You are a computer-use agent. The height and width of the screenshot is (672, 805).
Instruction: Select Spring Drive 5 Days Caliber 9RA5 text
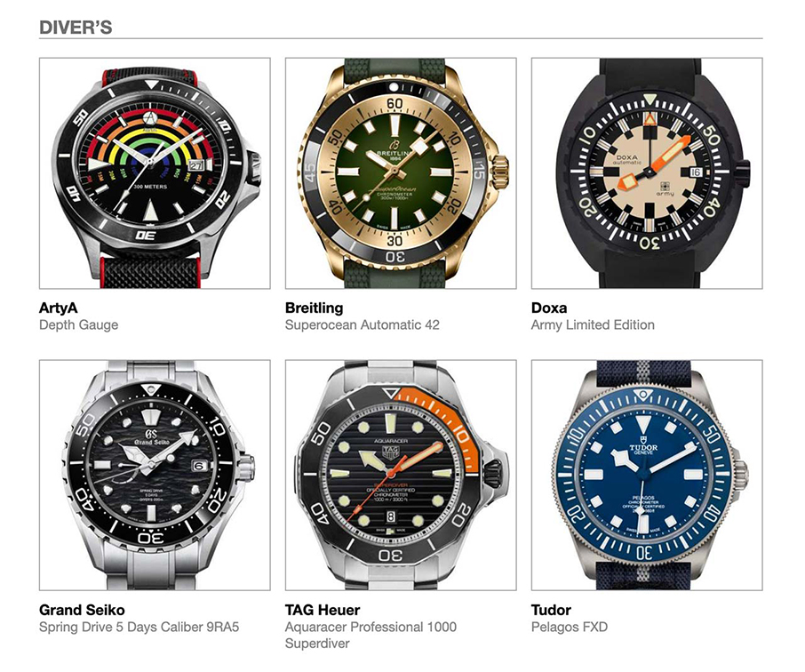pyautogui.click(x=139, y=628)
